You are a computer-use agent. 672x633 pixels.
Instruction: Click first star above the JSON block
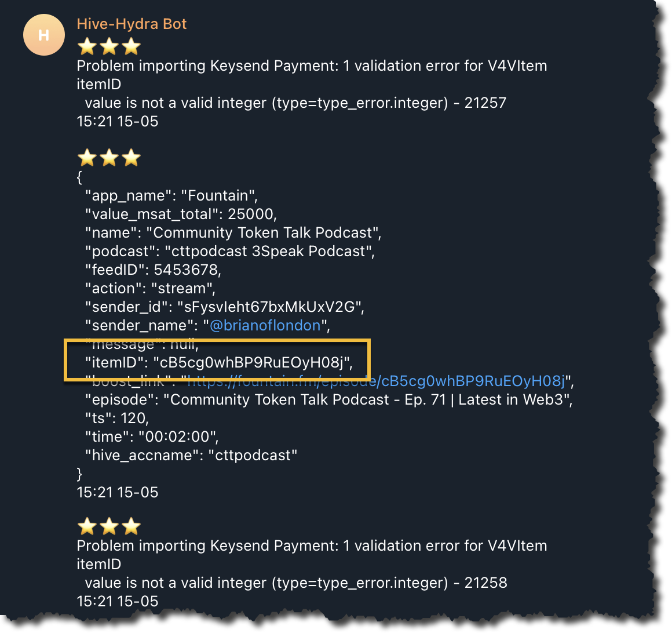tap(87, 158)
